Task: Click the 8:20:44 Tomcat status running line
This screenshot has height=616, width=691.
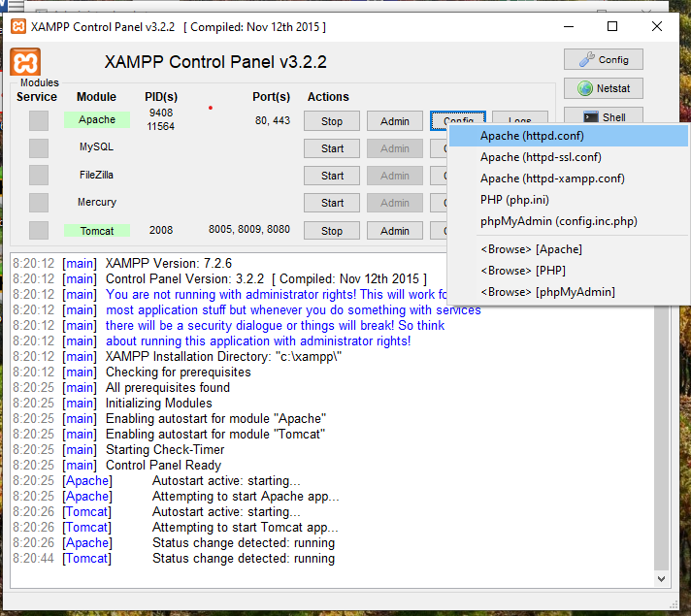Action: pos(174,559)
